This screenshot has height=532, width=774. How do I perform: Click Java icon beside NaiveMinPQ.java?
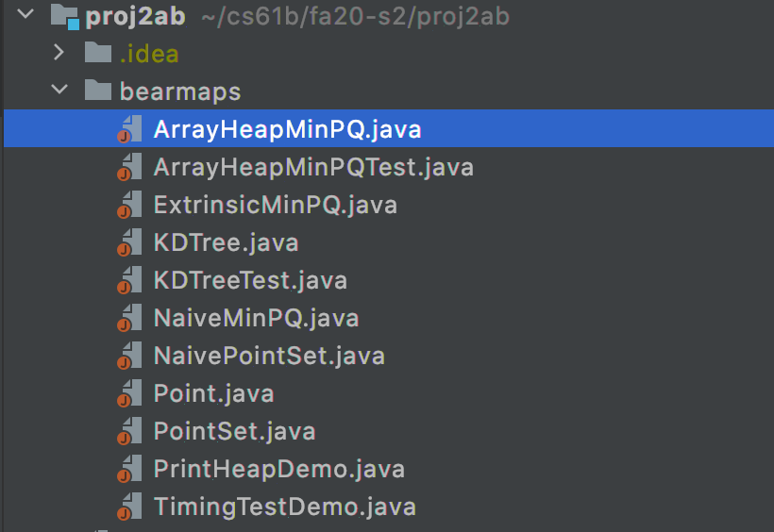point(129,317)
